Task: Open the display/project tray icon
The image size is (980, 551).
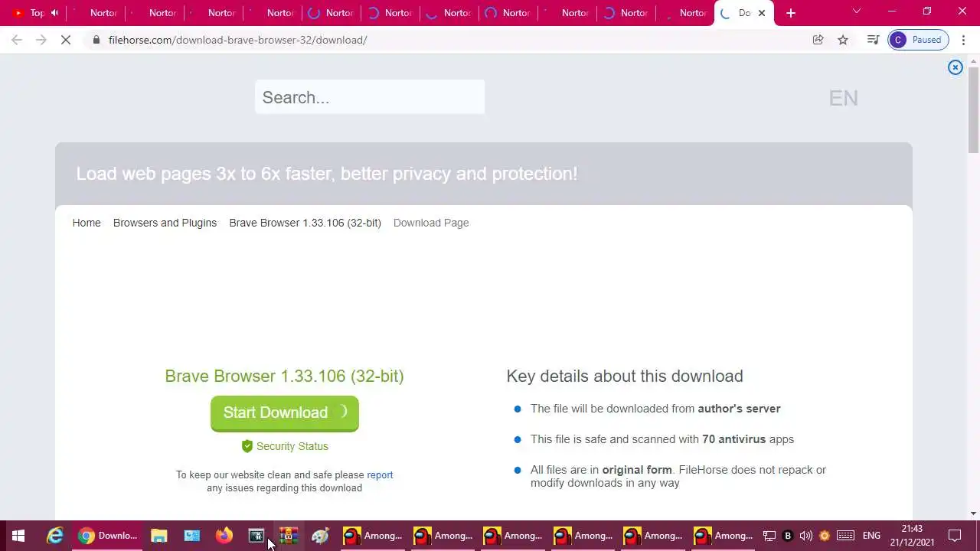Action: pos(769,536)
